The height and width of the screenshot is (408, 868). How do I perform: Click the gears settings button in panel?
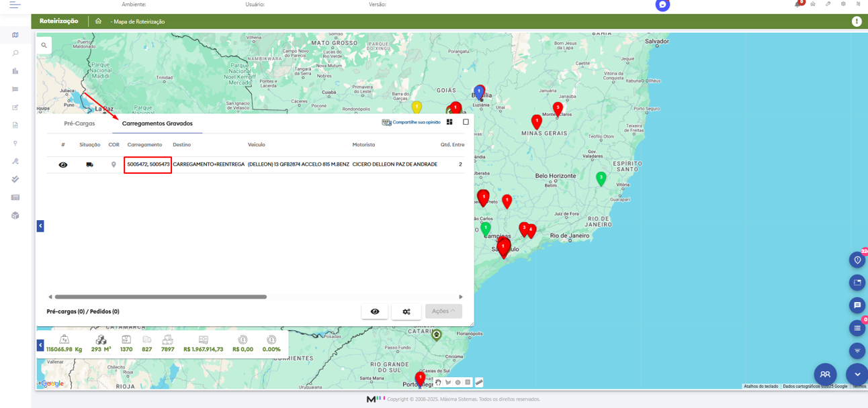(x=406, y=311)
